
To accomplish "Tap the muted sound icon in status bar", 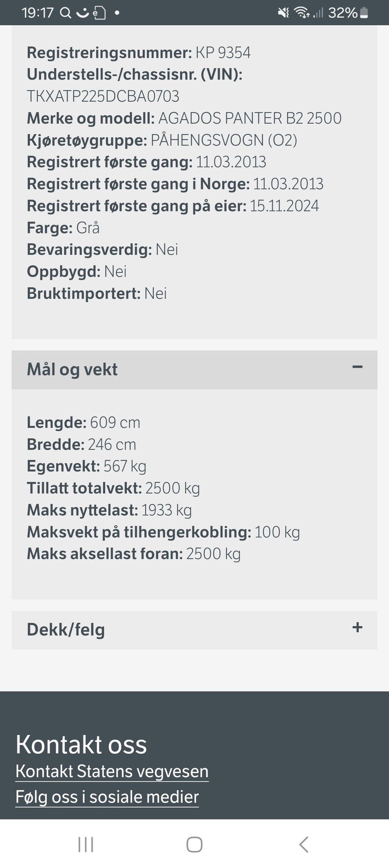I will [x=283, y=13].
